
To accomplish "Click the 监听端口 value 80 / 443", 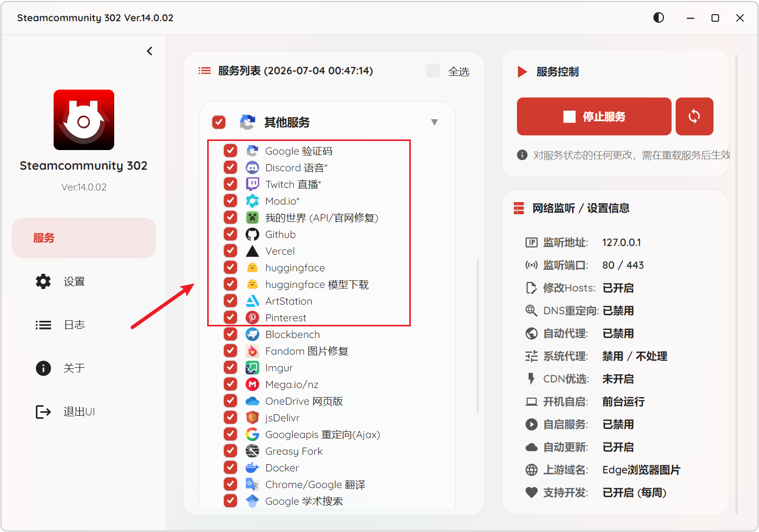I will [623, 265].
